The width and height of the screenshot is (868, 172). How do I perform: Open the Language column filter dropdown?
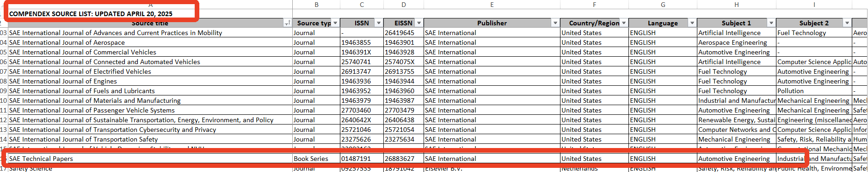[x=692, y=23]
